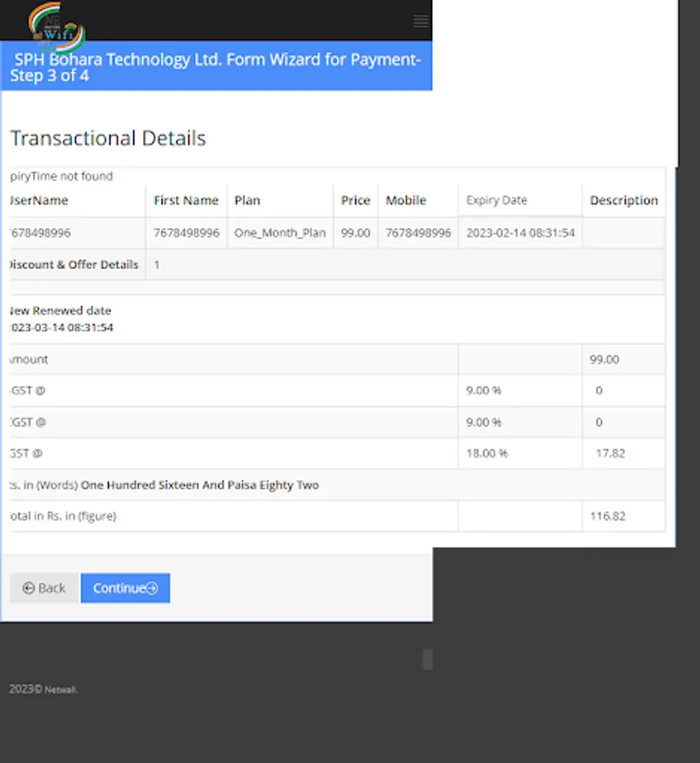Select the Price column header
The width and height of the screenshot is (700, 763).
click(356, 200)
